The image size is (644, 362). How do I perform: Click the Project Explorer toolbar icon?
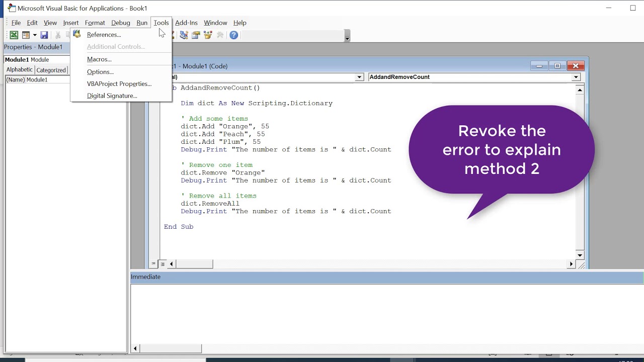(x=184, y=35)
